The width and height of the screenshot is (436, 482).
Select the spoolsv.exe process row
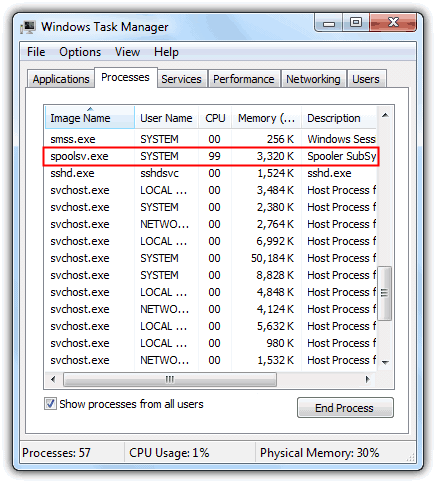pos(211,156)
